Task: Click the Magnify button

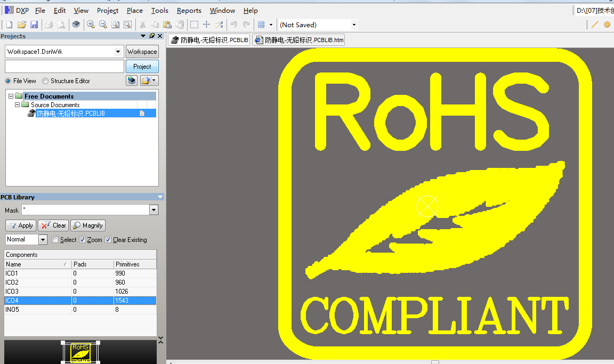Action: [88, 225]
